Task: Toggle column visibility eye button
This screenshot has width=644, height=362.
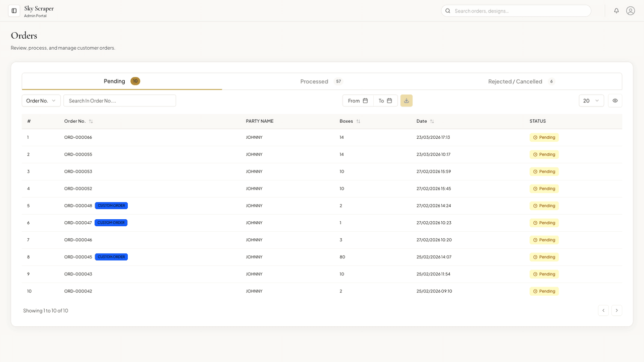Action: point(615,101)
